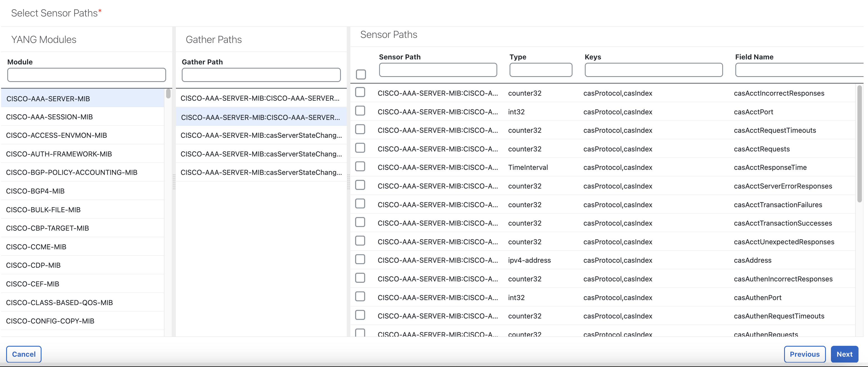Check the casAddress row checkbox
This screenshot has width=868, height=367.
360,260
